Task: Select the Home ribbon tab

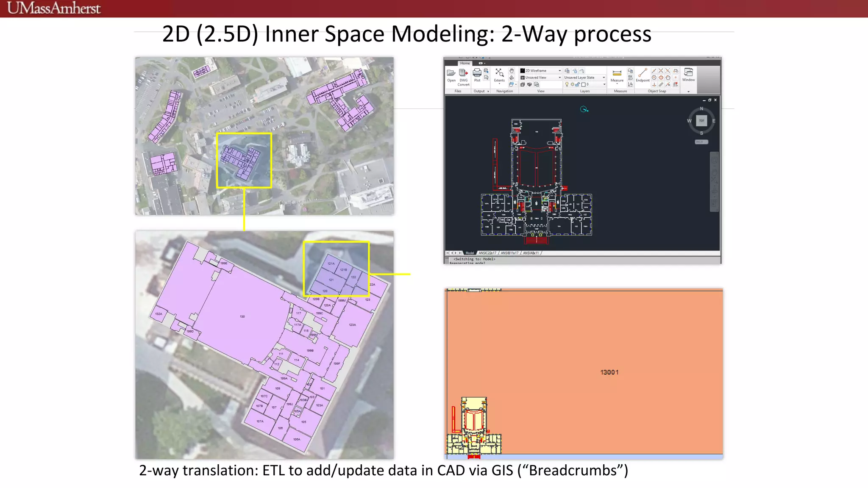Action: pos(465,63)
